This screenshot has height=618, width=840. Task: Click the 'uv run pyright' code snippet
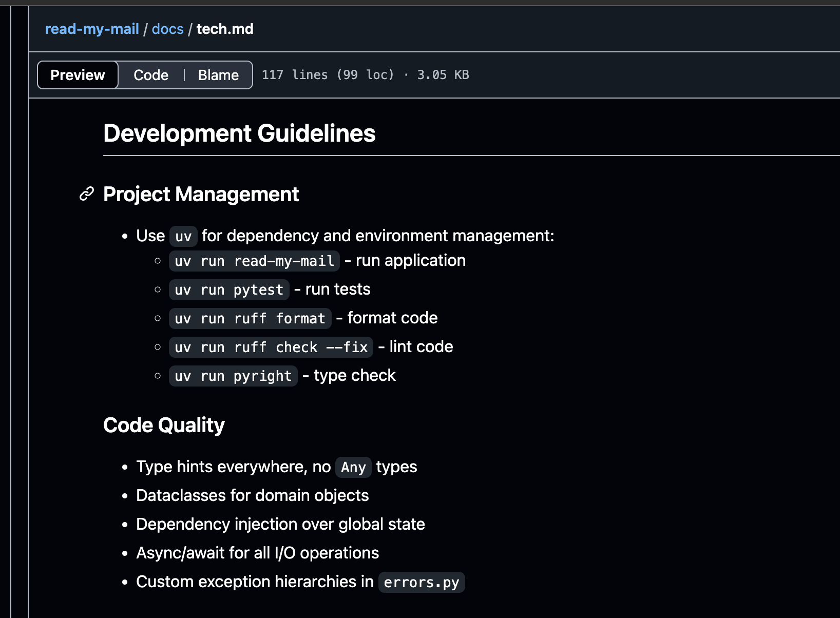pyautogui.click(x=233, y=376)
